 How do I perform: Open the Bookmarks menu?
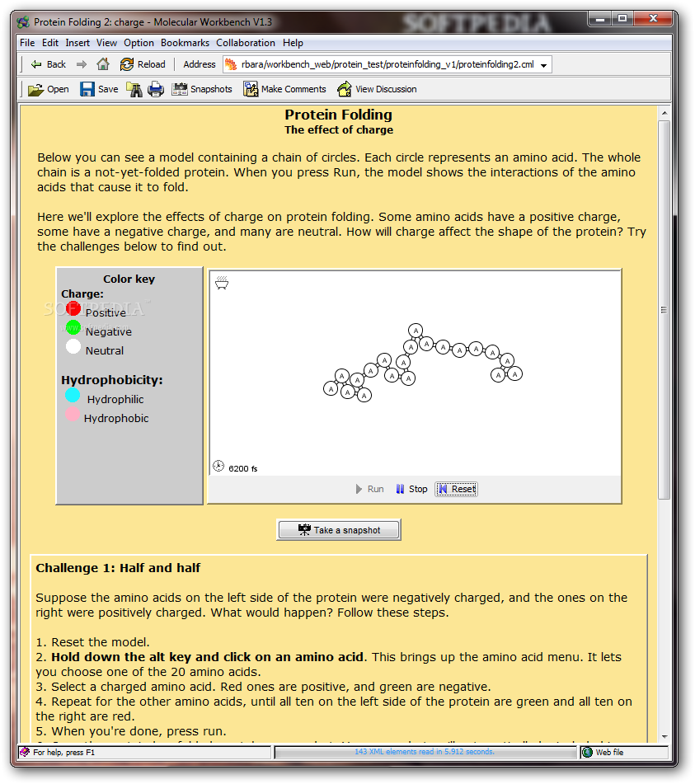[x=185, y=43]
